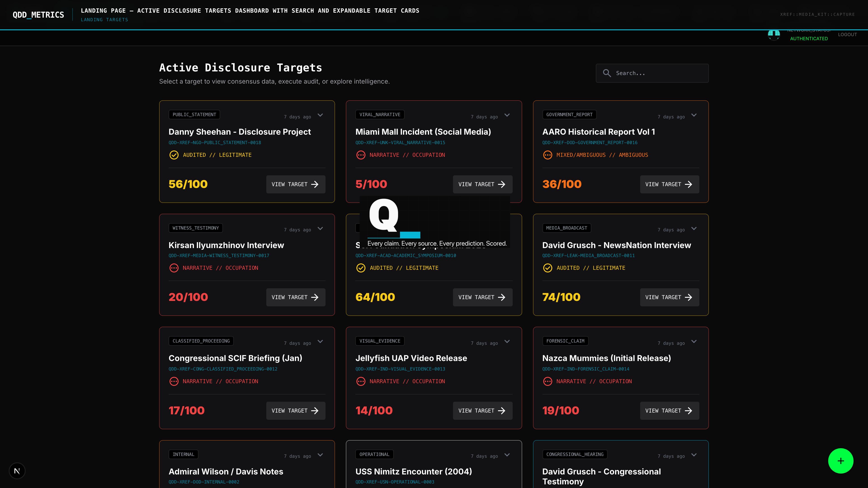The height and width of the screenshot is (488, 868).
Task: Click audited checkmark icon on David Grusch NewsNation card
Action: click(x=547, y=268)
